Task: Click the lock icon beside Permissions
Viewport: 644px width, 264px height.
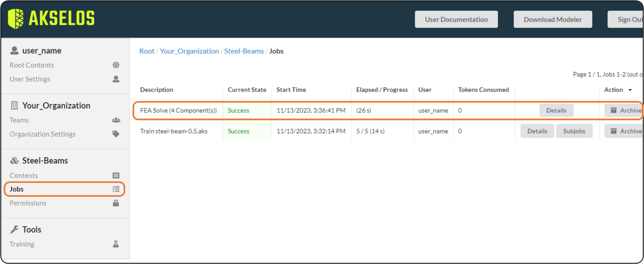Action: 116,203
